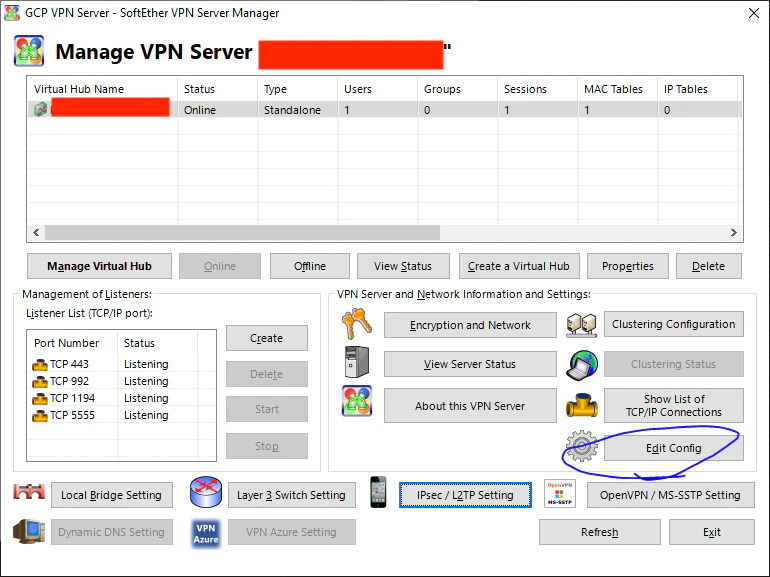Click the large Manage VPN Server header icon

[x=29, y=51]
